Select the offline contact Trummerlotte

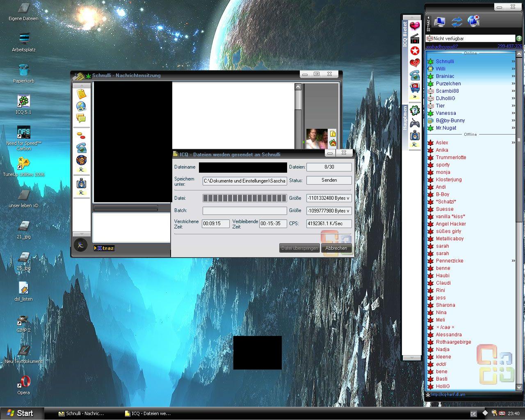(x=451, y=157)
